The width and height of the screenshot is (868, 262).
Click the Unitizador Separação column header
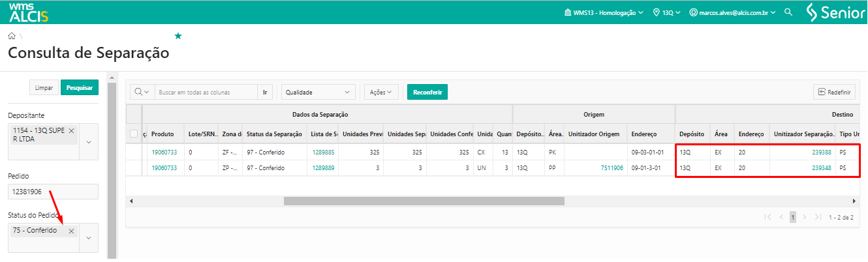pyautogui.click(x=804, y=134)
